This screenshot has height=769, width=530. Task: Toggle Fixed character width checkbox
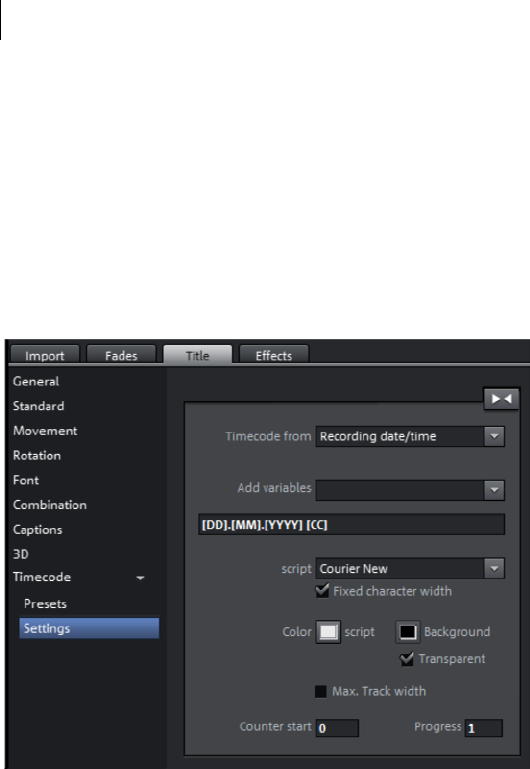322,590
